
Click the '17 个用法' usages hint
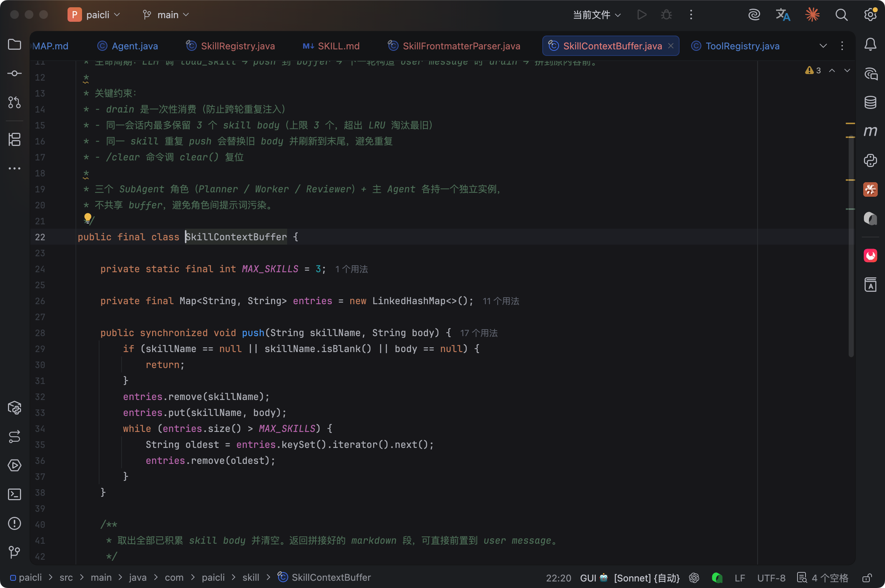tap(479, 333)
